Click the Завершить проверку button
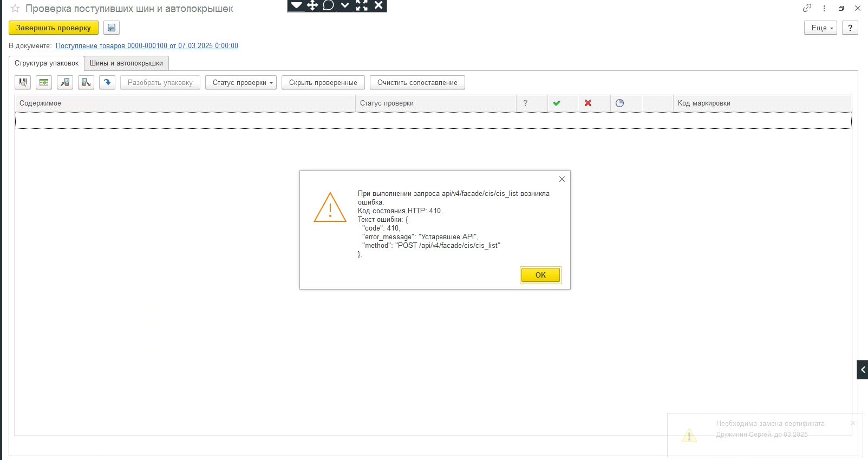The image size is (868, 460). click(54, 28)
